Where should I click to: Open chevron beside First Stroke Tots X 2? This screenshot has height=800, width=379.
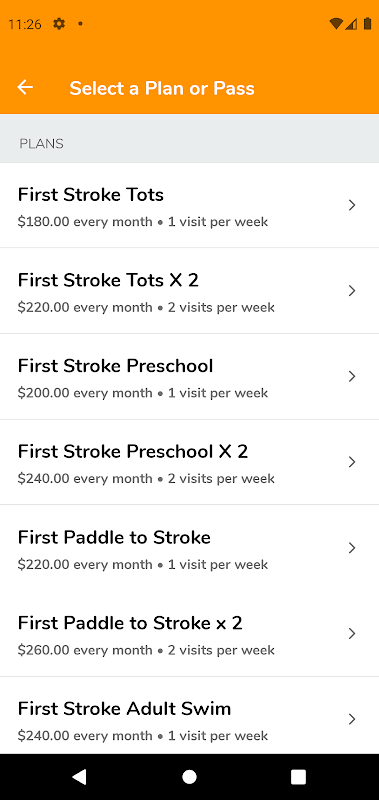click(351, 291)
